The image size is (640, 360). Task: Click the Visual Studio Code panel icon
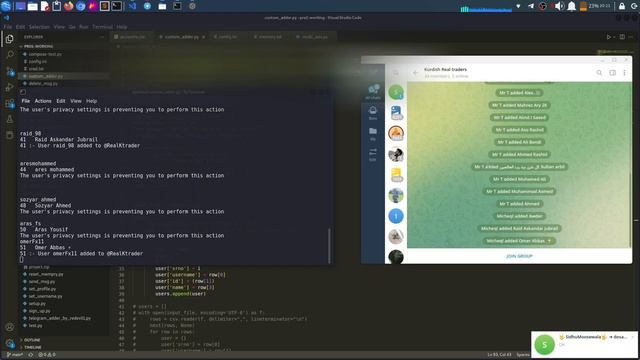click(132, 6)
